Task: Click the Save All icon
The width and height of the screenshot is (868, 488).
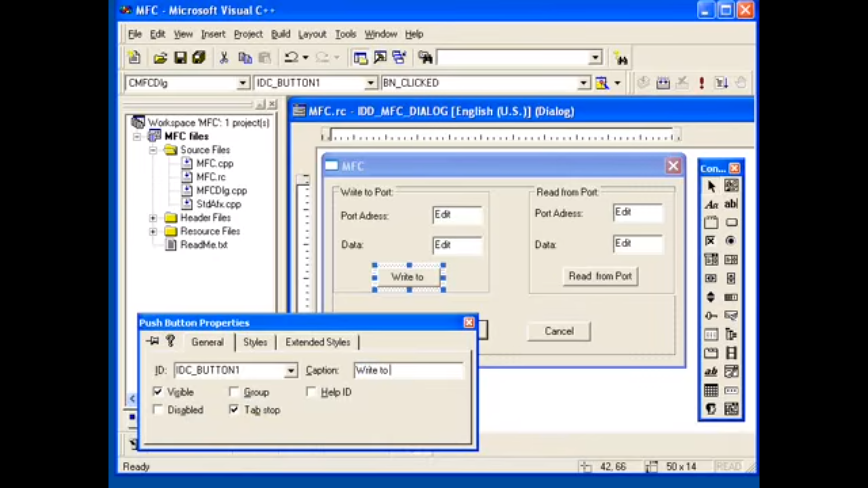Action: click(x=198, y=58)
